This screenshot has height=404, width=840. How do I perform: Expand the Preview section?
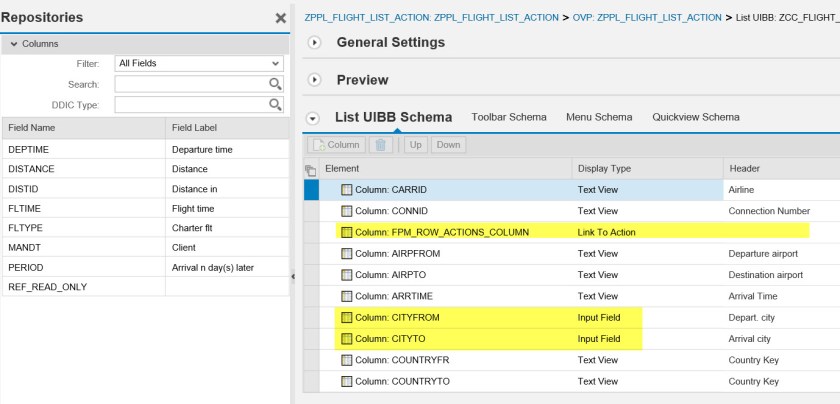coord(315,80)
